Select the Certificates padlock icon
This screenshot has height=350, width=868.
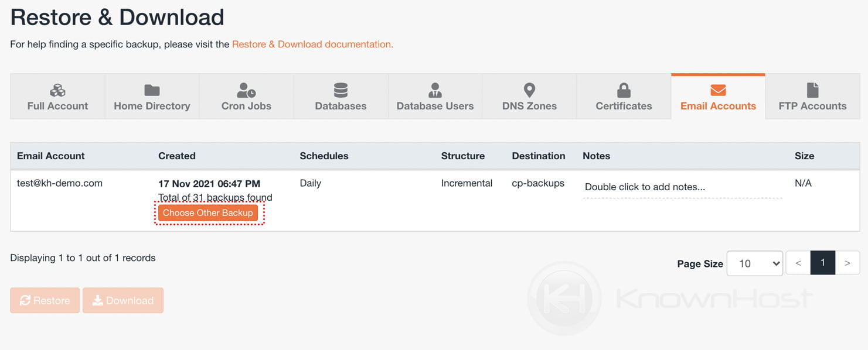point(623,89)
